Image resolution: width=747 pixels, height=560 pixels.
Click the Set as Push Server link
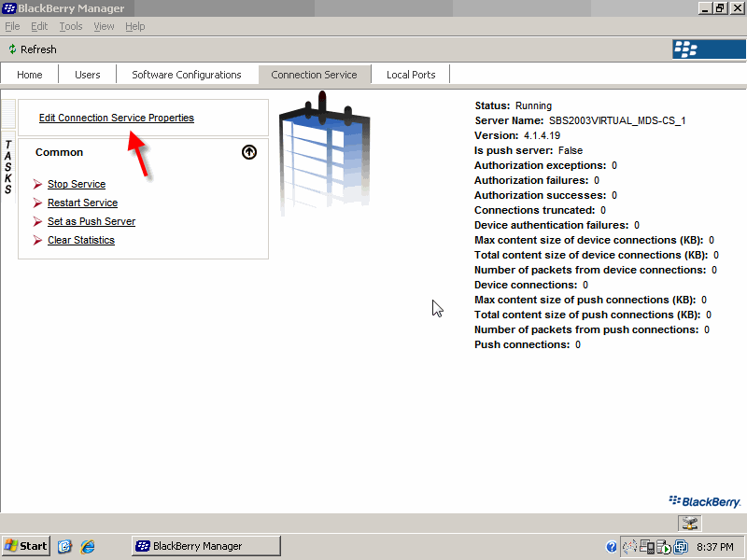[x=92, y=221]
